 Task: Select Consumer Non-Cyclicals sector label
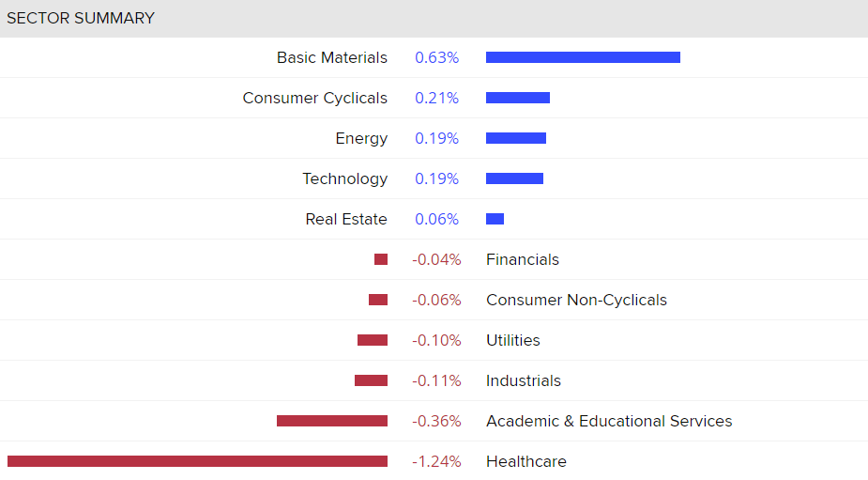576,300
